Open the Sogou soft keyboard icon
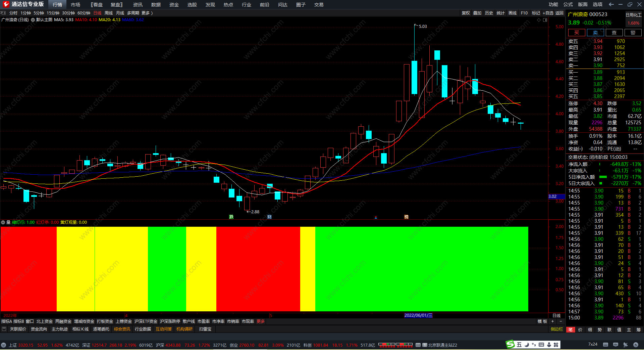Viewport: 644px width, 350px height. pos(541,345)
